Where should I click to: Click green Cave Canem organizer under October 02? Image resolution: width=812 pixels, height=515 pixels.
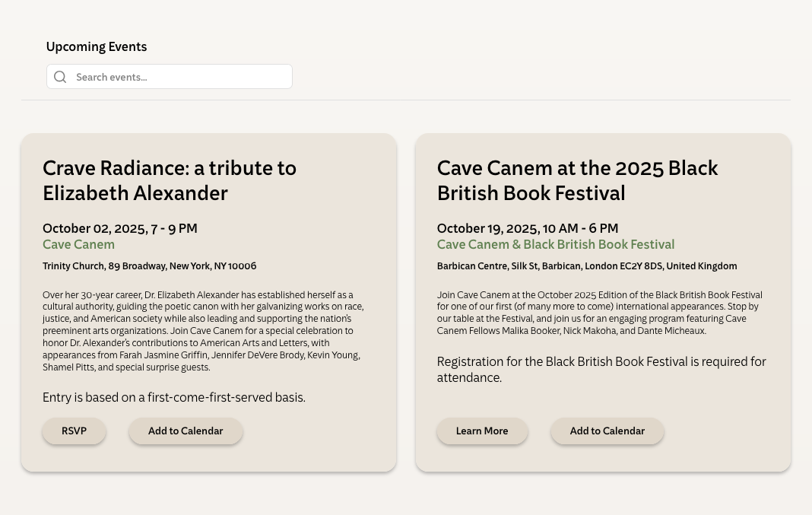pyautogui.click(x=78, y=244)
